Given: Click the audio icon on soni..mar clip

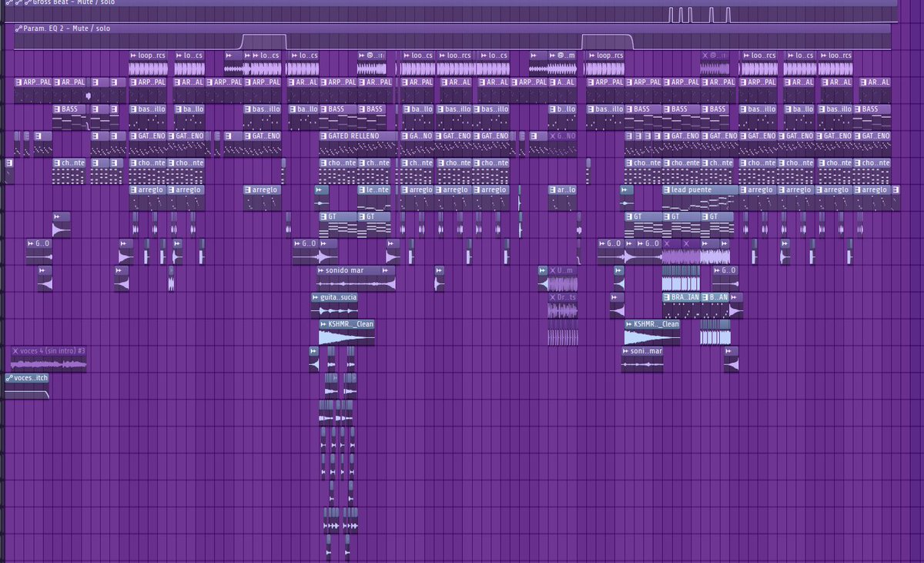Looking at the screenshot, I should (626, 351).
